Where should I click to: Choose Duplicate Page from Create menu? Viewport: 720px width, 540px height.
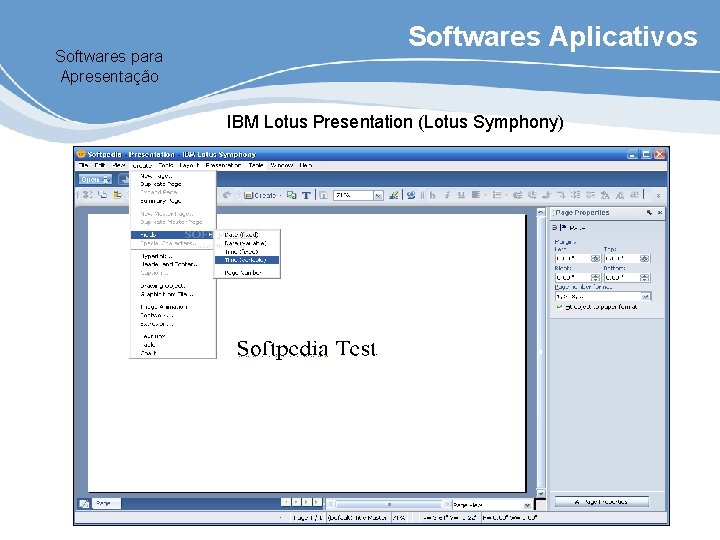tap(161, 184)
